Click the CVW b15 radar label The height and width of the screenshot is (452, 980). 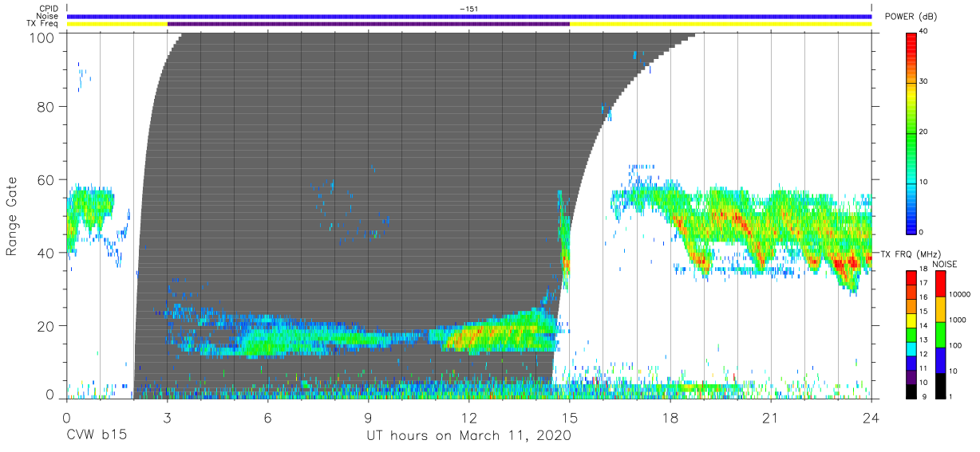pyautogui.click(x=96, y=436)
